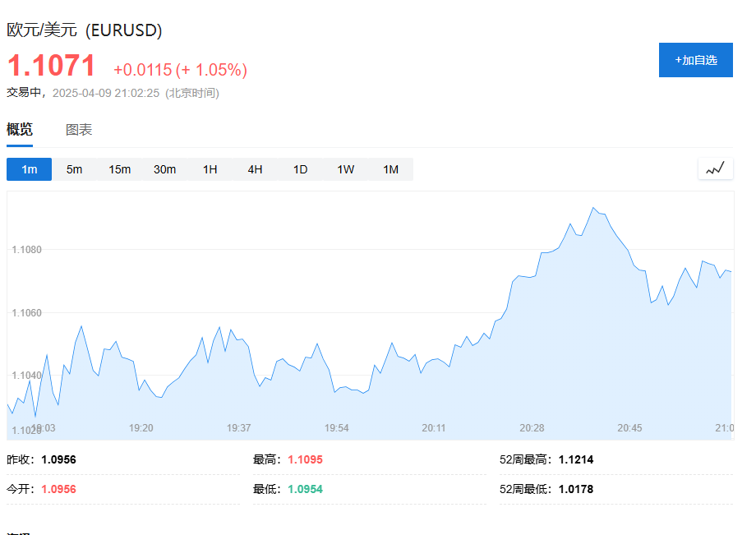Click the timestamp 2025-04-09 21:02:25
Viewport: 756px width, 535px height.
pyautogui.click(x=105, y=93)
